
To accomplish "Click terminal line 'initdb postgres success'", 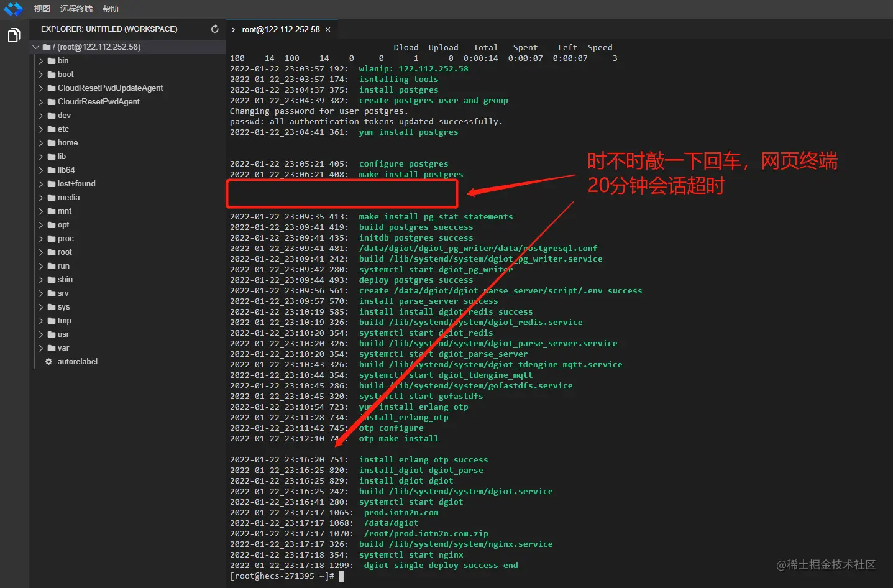I will 416,238.
